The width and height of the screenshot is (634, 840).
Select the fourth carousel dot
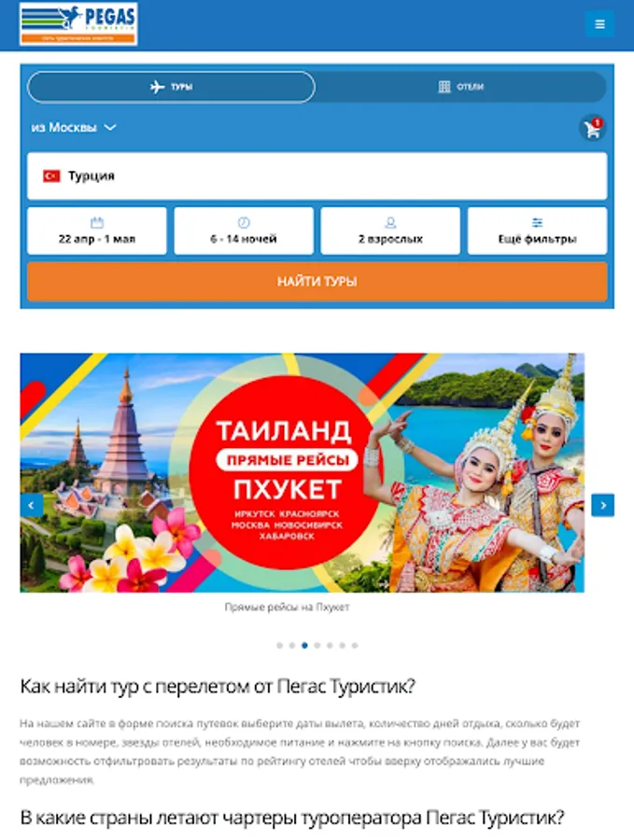coord(317,646)
